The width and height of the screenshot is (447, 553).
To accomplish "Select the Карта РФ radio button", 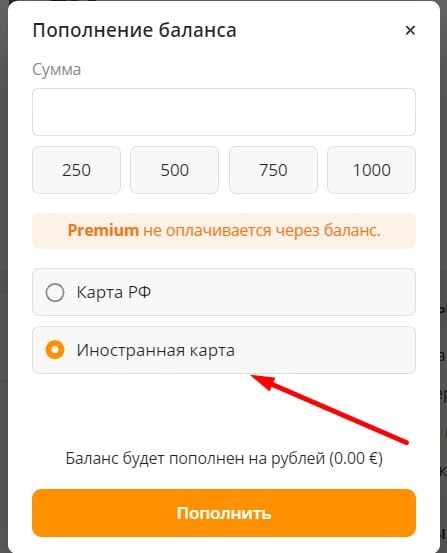I will point(55,292).
